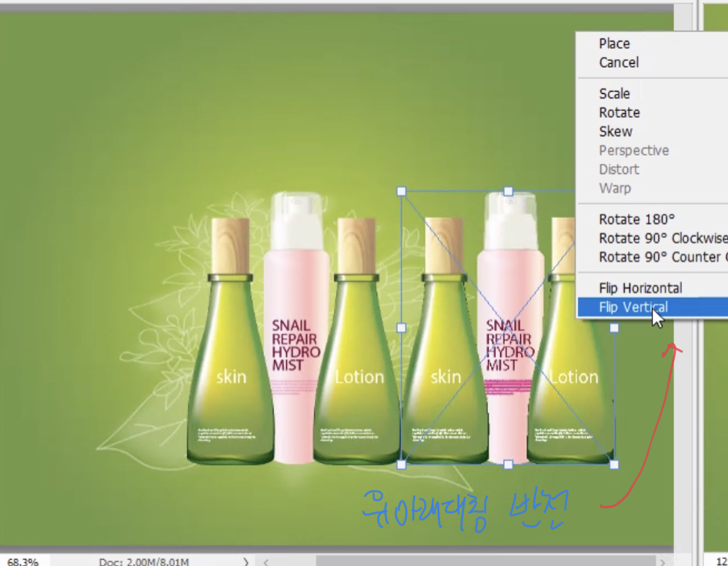Choose Rotate 90° Counter Clockwise entry
The height and width of the screenshot is (566, 728).
click(652, 257)
